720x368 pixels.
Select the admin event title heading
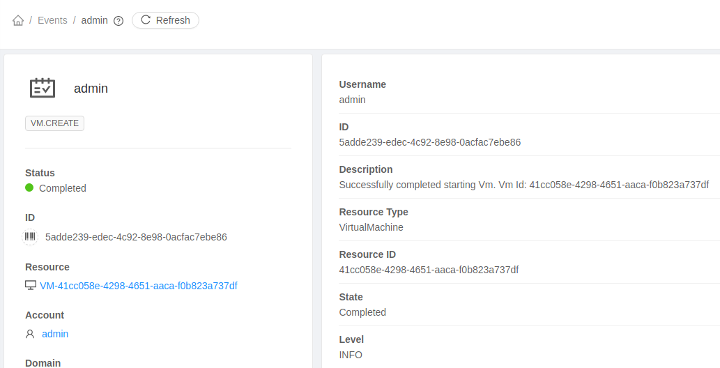(x=91, y=88)
